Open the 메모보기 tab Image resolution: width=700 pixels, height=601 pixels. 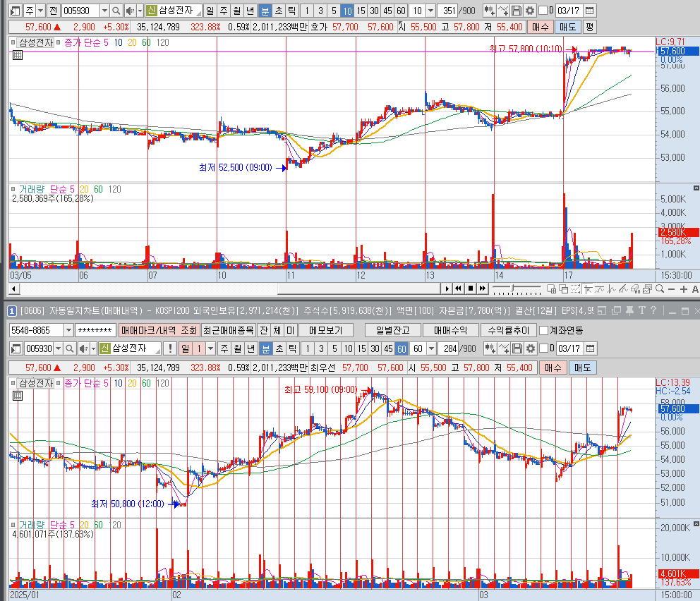[326, 330]
